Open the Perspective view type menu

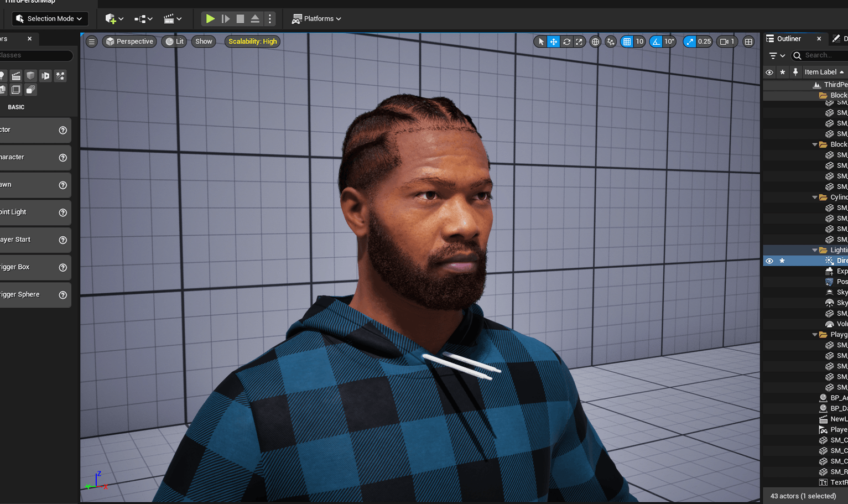(129, 41)
